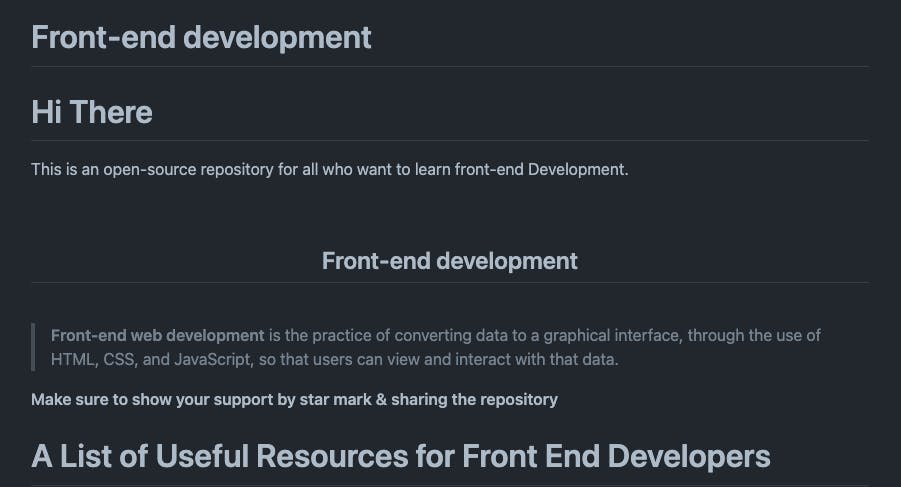The width and height of the screenshot is (901, 487).
Task: Click the words Front End Developers in heading
Action: (616, 457)
